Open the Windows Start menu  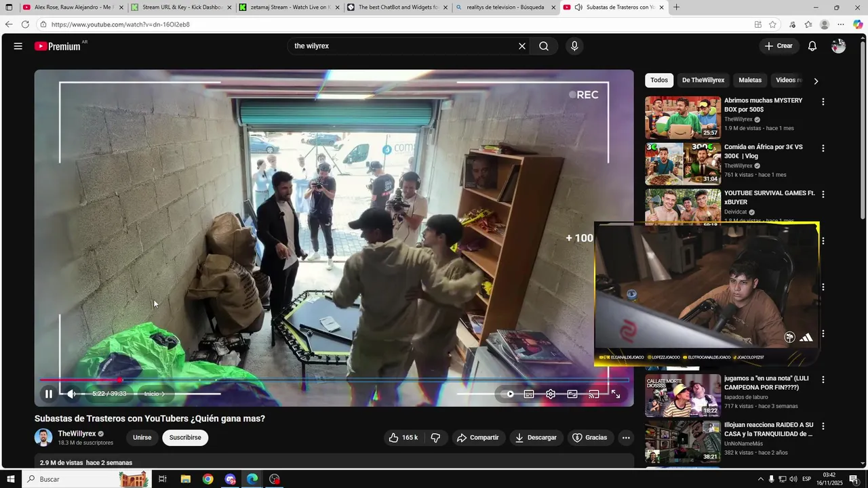click(10, 479)
